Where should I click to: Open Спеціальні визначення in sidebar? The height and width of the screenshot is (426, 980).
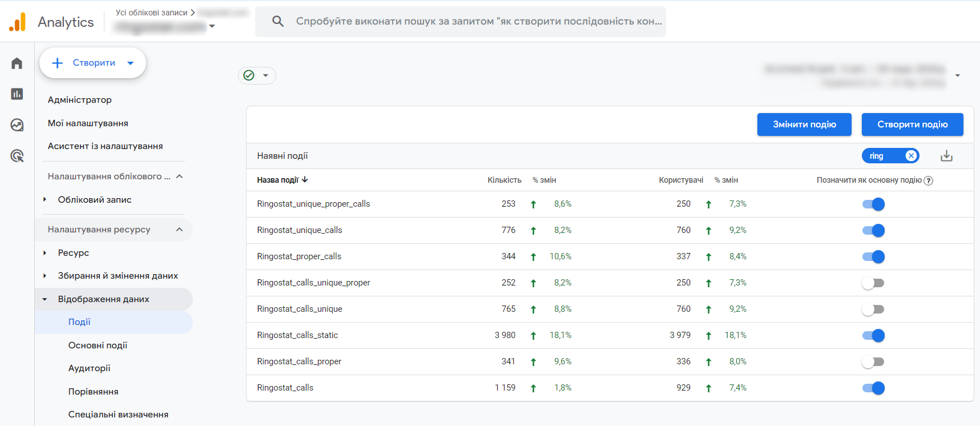pos(118,415)
